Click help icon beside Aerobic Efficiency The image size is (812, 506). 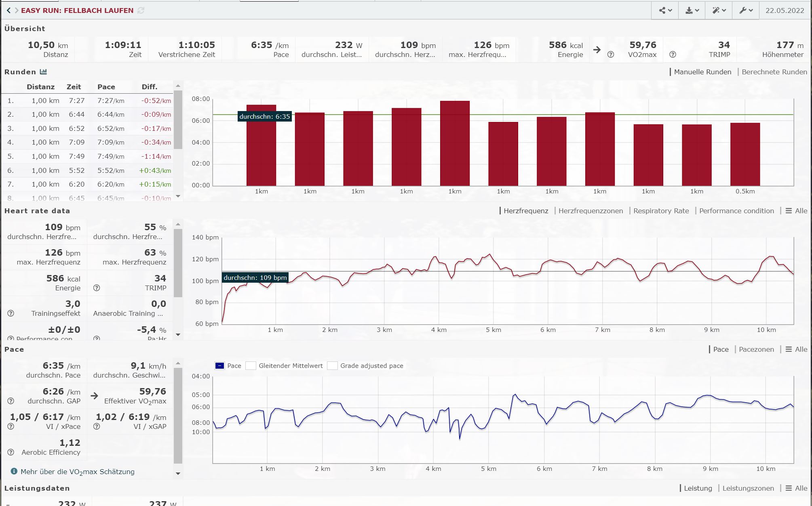pos(11,452)
